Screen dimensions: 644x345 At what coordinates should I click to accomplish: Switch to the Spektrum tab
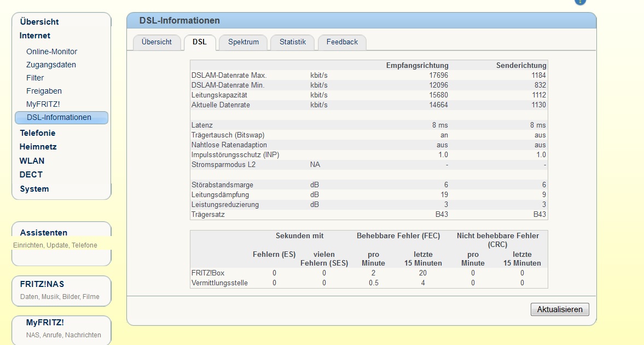[243, 42]
